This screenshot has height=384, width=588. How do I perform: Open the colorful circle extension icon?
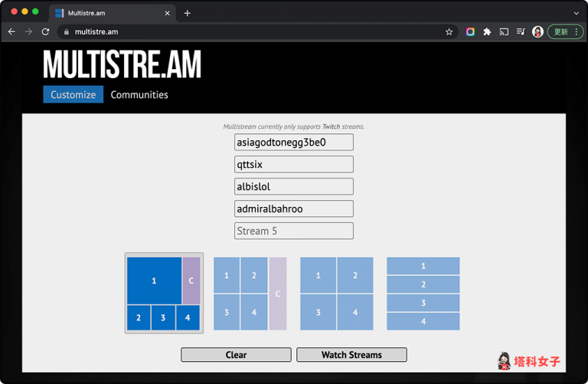pos(470,32)
